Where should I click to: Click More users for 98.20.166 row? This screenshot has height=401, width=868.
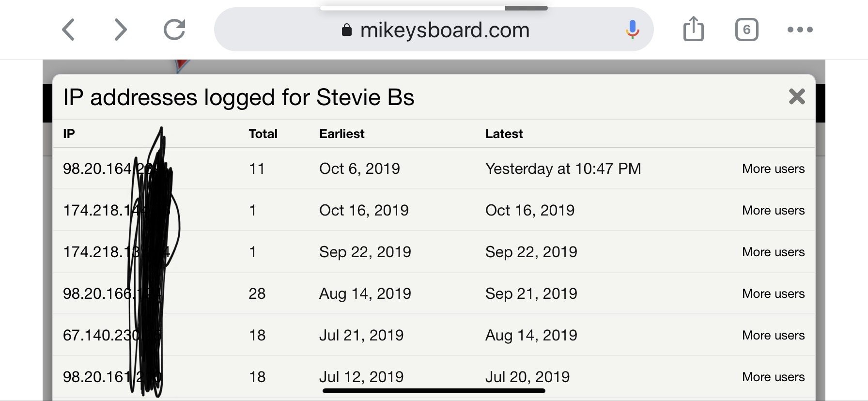[x=773, y=293]
